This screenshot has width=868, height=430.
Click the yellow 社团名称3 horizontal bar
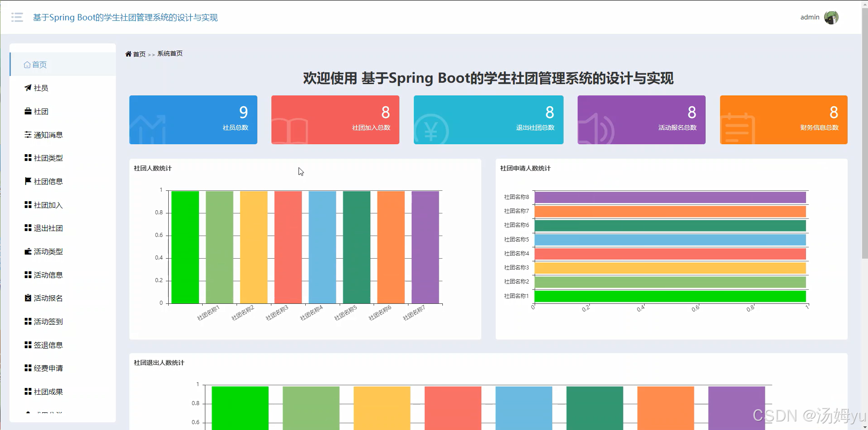pyautogui.click(x=670, y=268)
